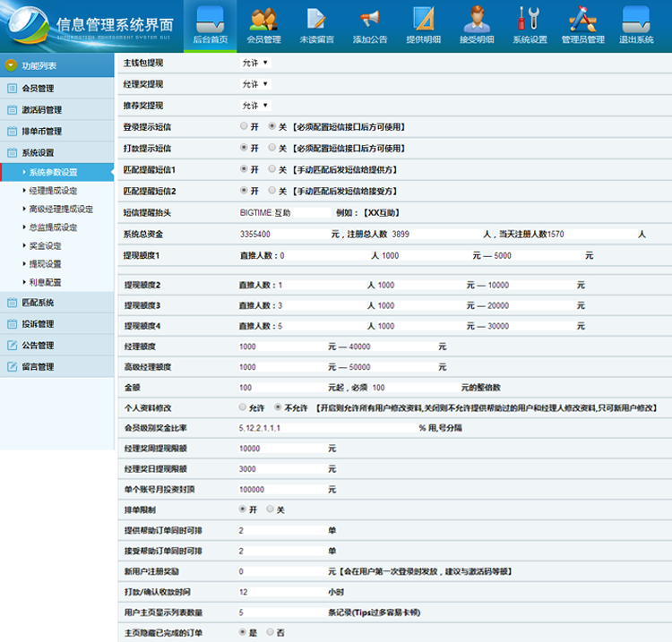The image size is (672, 642).
Task: Click 经理额度 maximum field 40000
Action: 392,347
